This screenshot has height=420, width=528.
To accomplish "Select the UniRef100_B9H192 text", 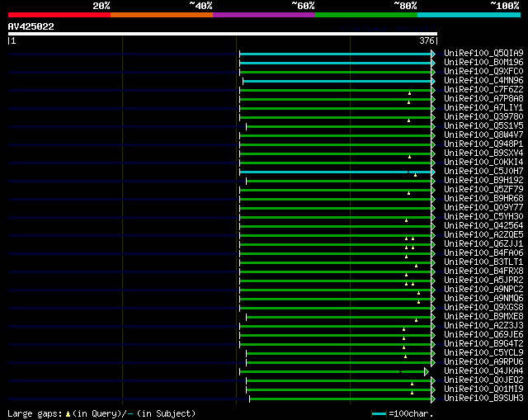I will point(483,181).
